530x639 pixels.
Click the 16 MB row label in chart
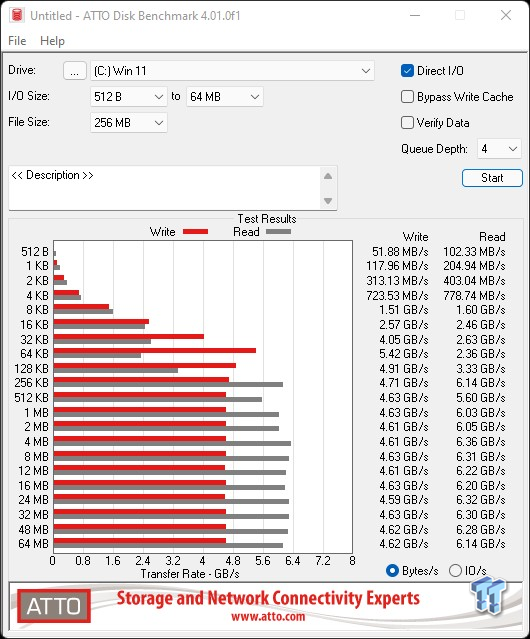(33, 486)
